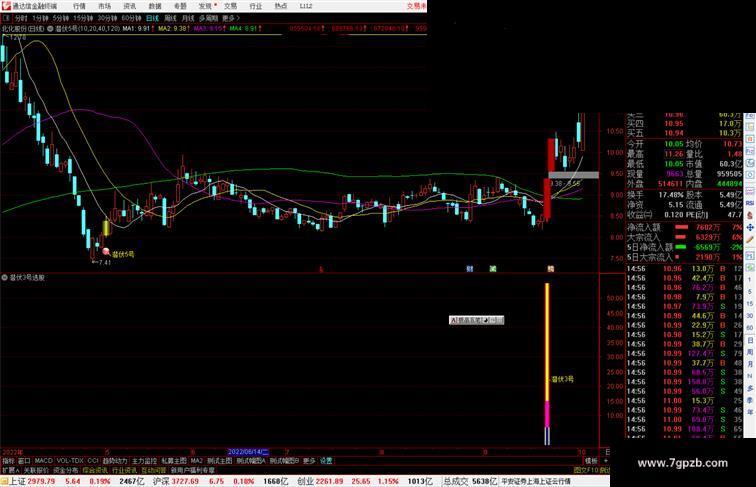This screenshot has width=756, height=487.
Task: Click the 换手 17.48% value
Action: coord(671,195)
